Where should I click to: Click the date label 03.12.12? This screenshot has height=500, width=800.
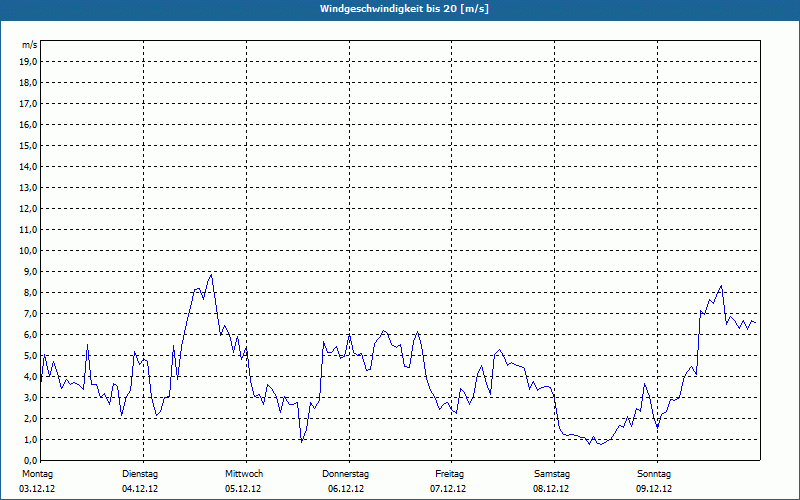point(37,489)
